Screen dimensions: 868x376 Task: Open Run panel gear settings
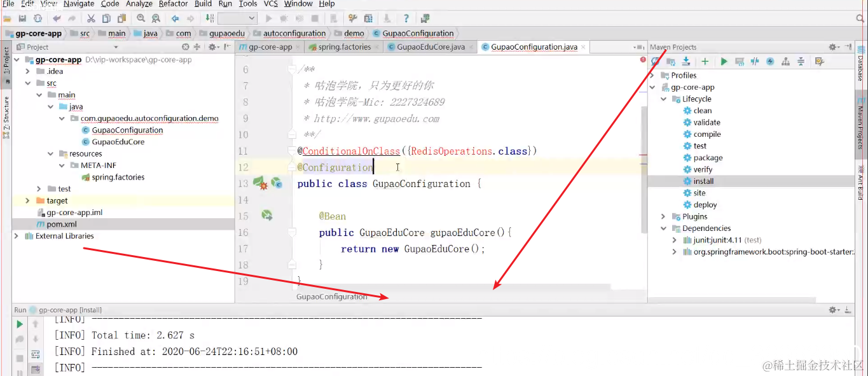tap(834, 310)
